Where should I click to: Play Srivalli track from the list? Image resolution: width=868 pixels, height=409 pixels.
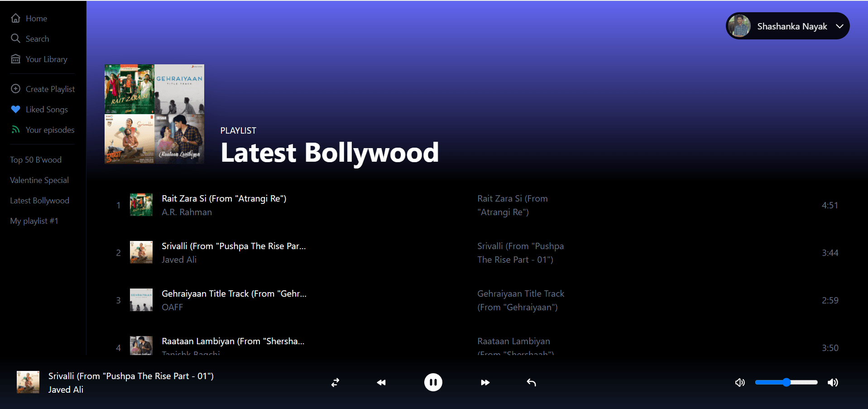click(x=234, y=246)
